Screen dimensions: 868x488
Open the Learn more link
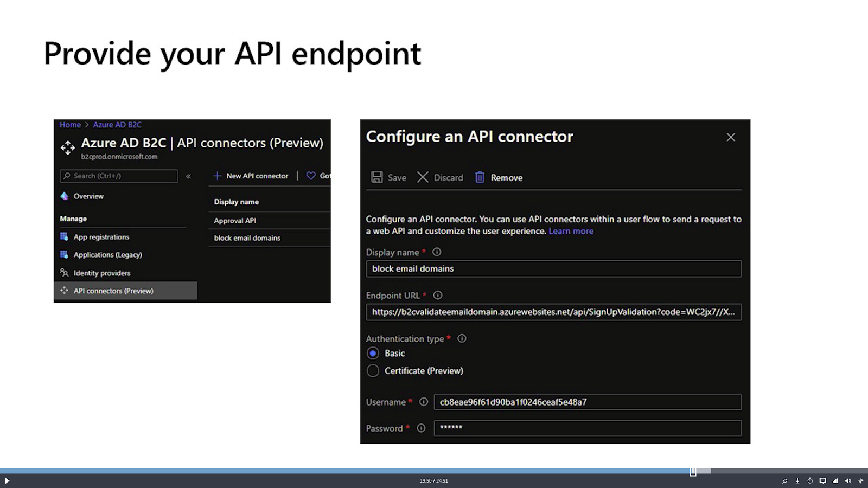point(571,231)
